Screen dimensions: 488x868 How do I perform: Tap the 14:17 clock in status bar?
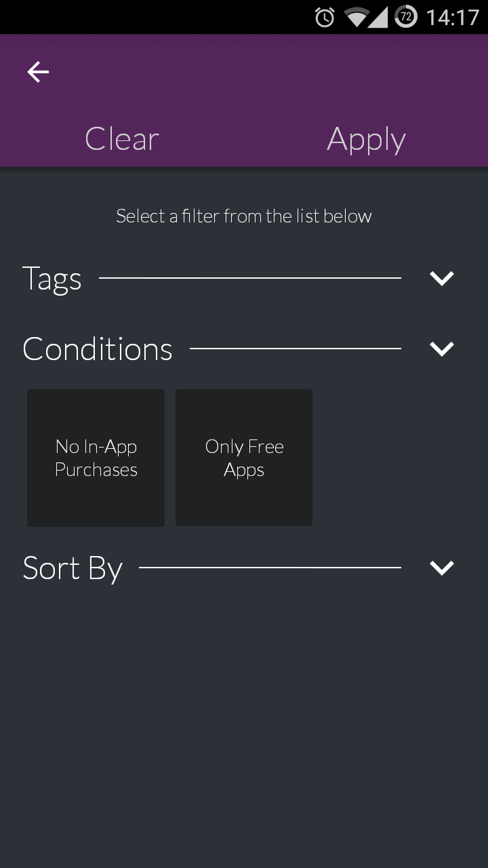coord(452,18)
